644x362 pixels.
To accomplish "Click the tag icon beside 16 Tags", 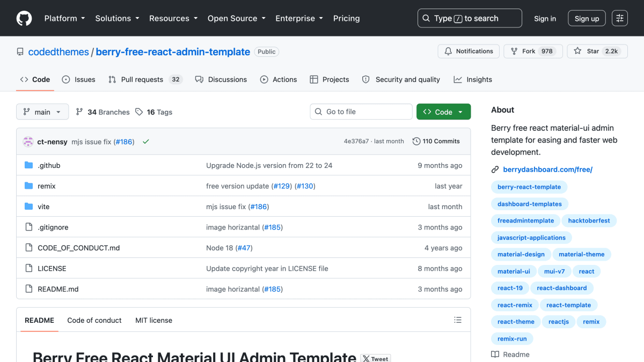I will click(x=139, y=112).
